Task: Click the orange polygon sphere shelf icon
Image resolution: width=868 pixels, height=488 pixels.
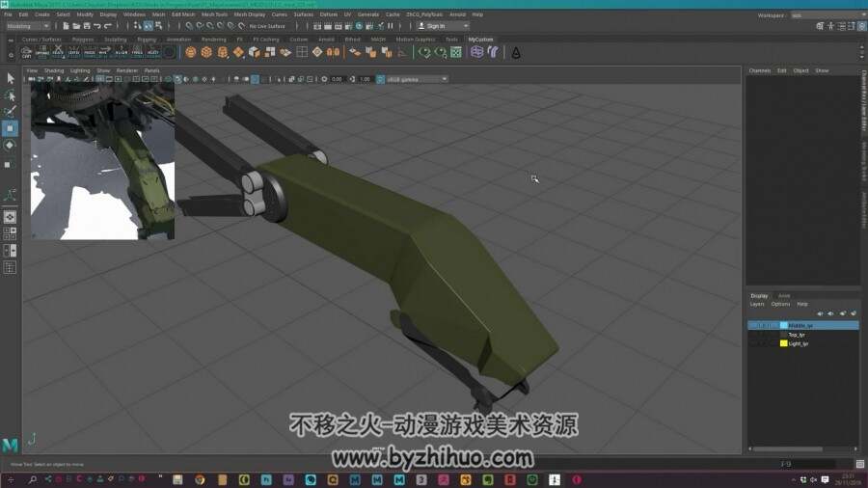Action: (x=191, y=53)
